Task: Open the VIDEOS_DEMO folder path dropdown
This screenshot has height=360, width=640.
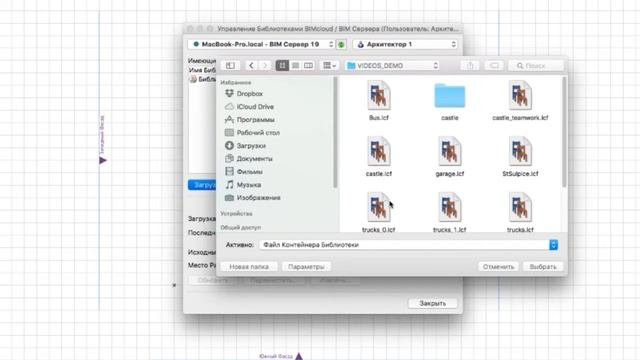Action: pos(392,65)
